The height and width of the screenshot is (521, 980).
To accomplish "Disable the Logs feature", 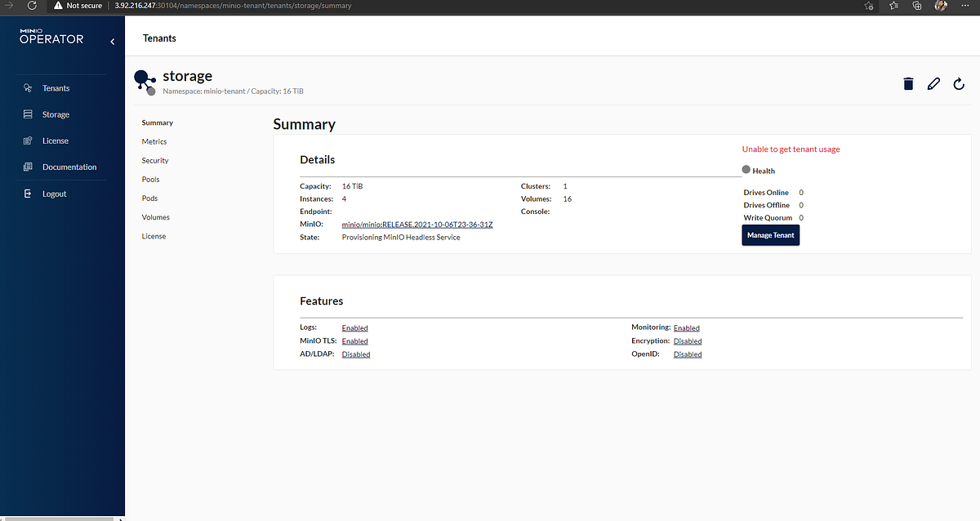I will (354, 327).
